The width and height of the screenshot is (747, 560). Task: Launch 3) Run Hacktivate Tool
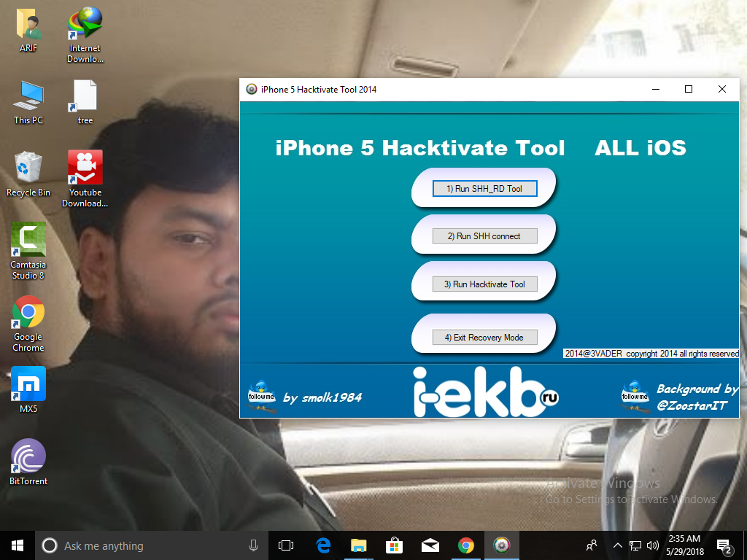484,284
